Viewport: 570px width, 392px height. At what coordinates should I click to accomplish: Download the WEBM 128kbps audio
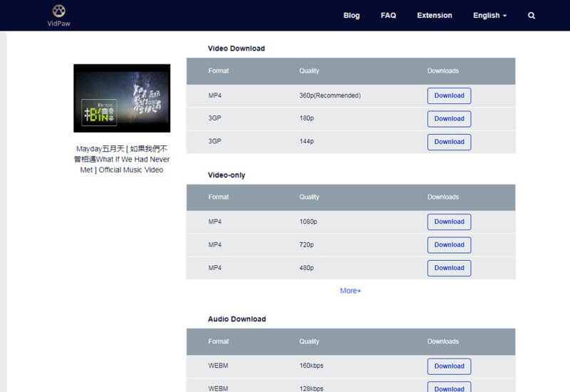[450, 388]
